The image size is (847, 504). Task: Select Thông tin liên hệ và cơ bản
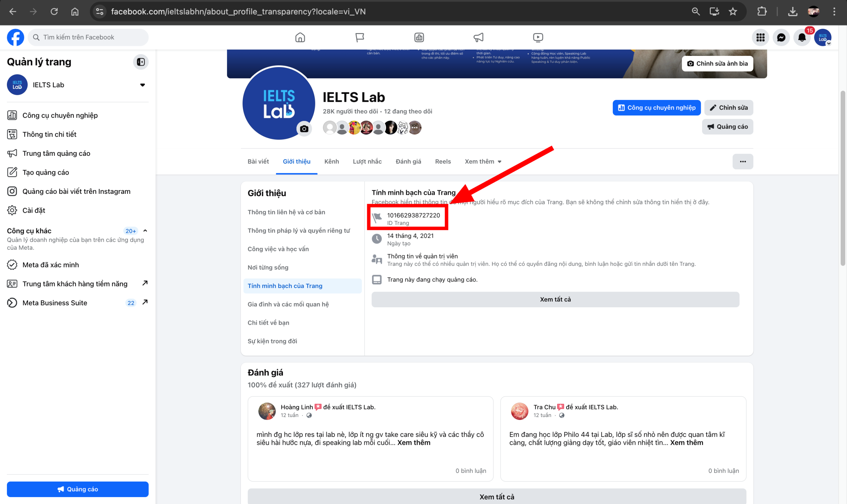coord(286,212)
